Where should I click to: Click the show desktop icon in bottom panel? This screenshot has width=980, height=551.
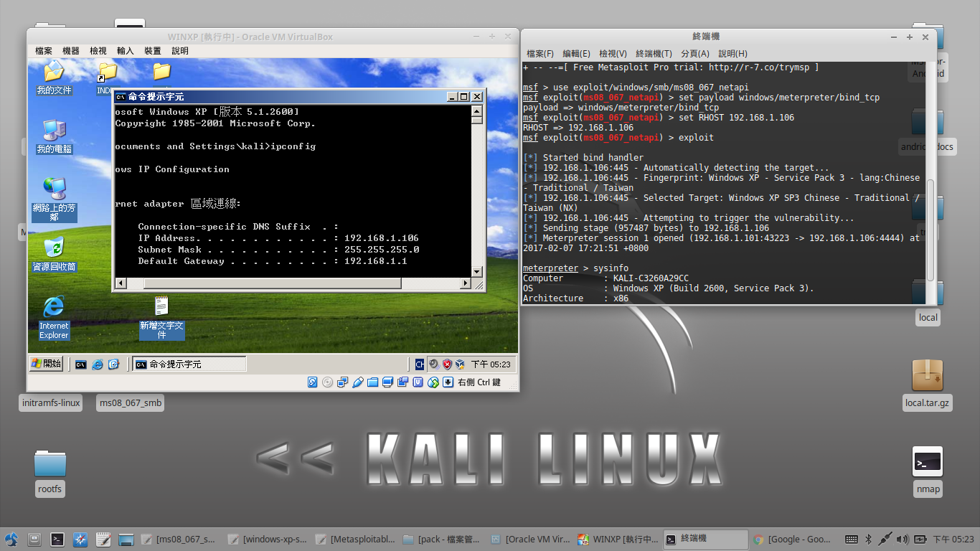pyautogui.click(x=126, y=539)
